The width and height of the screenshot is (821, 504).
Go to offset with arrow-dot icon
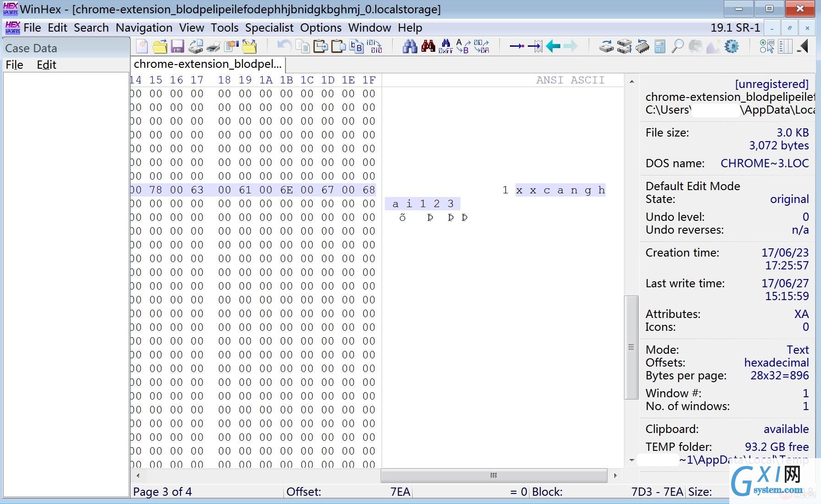coord(517,46)
